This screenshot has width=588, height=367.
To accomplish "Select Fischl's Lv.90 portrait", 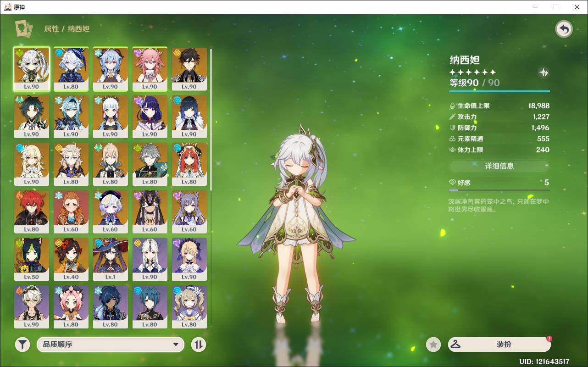I will pyautogui.click(x=189, y=260).
